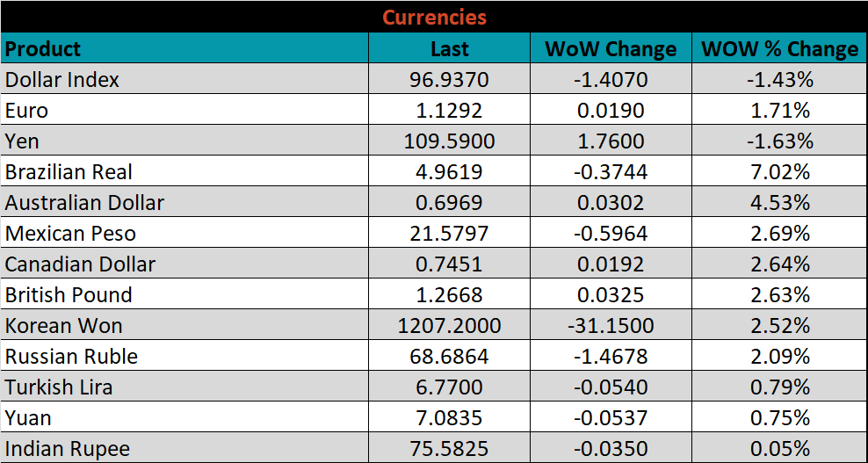Click Yuan percent change 0.75%
The height and width of the screenshot is (463, 868).
[x=779, y=418]
